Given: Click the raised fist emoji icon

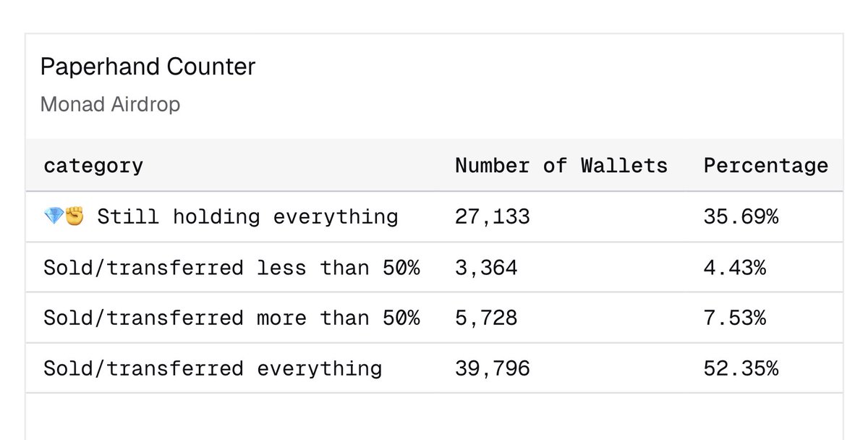Looking at the screenshot, I should coord(75,216).
